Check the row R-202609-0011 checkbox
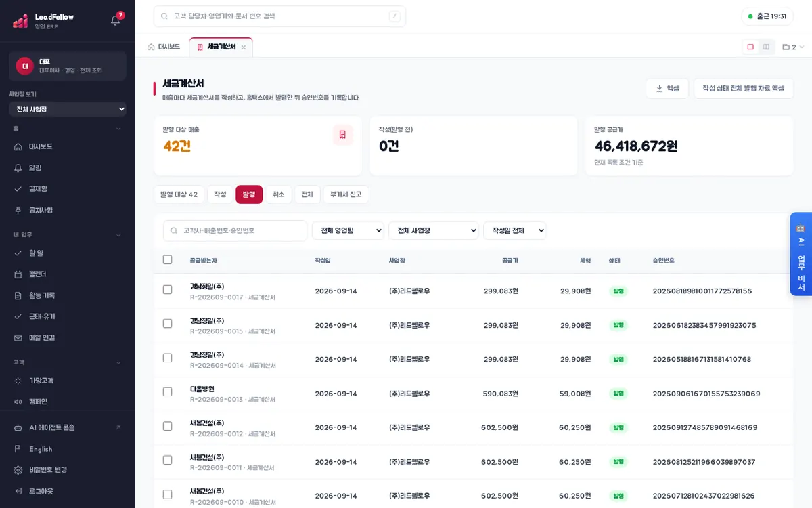The image size is (812, 508). (x=168, y=460)
